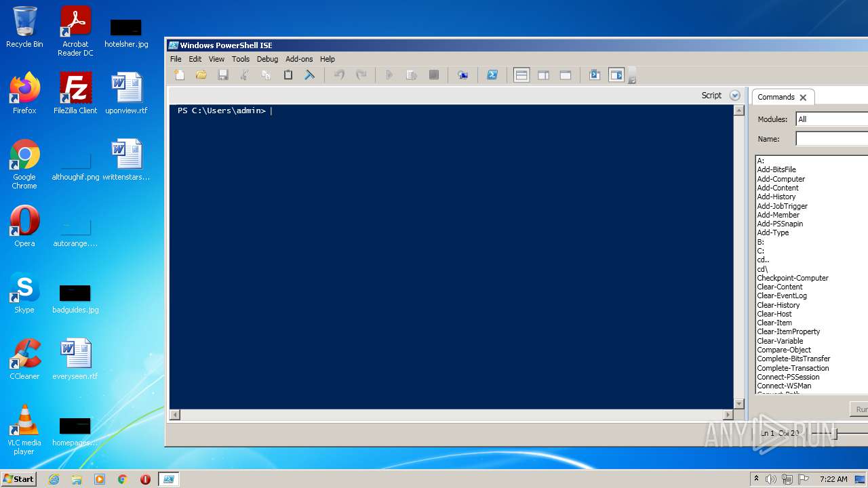Select Show Script Pane Right layout

543,75
